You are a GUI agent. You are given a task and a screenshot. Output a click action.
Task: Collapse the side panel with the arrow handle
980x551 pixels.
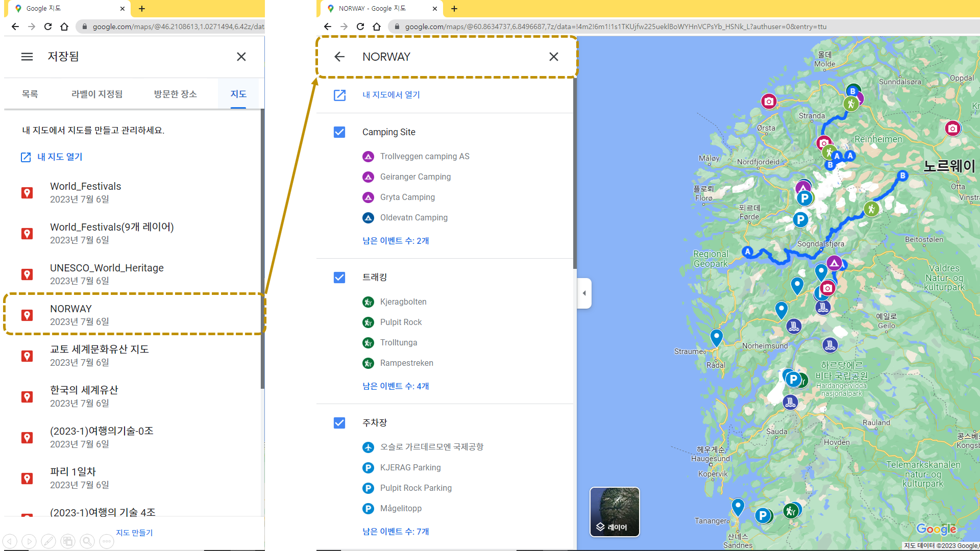pos(584,293)
